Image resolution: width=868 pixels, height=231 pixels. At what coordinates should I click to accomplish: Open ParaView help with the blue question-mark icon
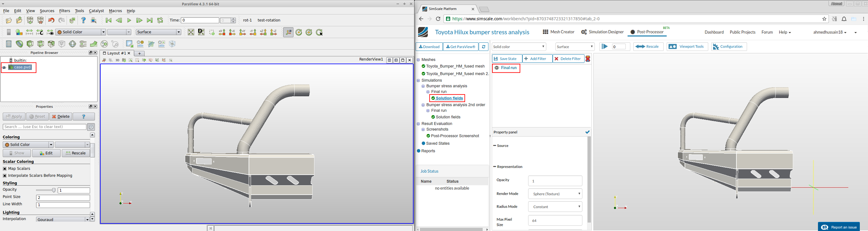pyautogui.click(x=84, y=21)
